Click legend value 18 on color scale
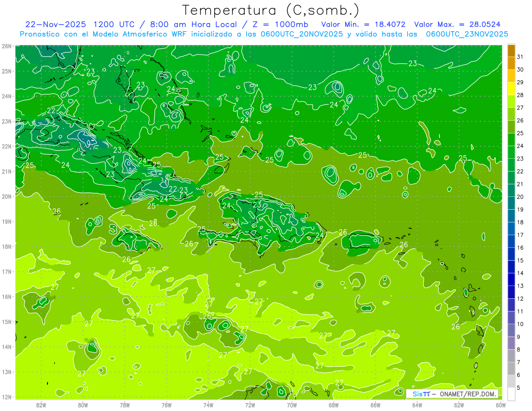This screenshot has width=532, height=411. [x=520, y=222]
